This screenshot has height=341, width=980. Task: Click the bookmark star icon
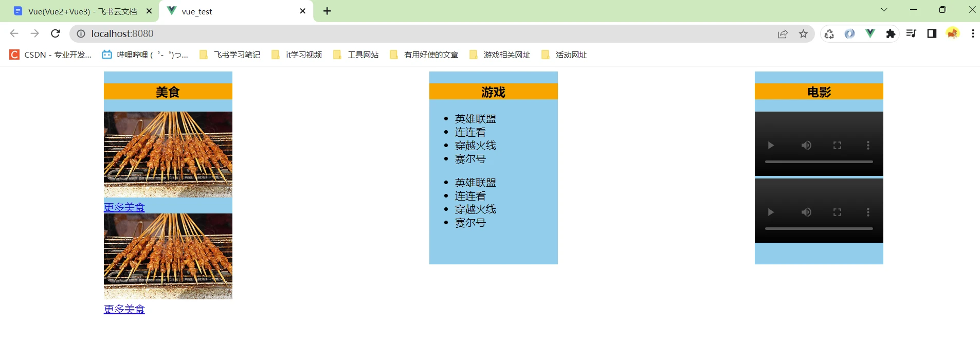(x=803, y=34)
